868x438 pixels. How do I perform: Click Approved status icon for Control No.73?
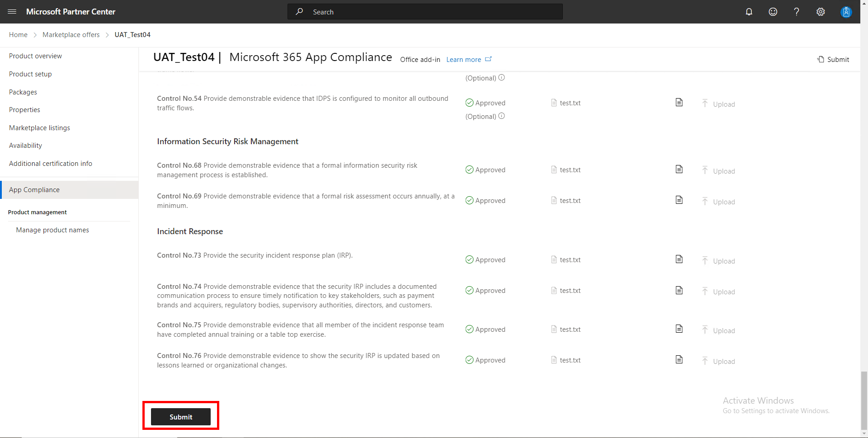(469, 259)
